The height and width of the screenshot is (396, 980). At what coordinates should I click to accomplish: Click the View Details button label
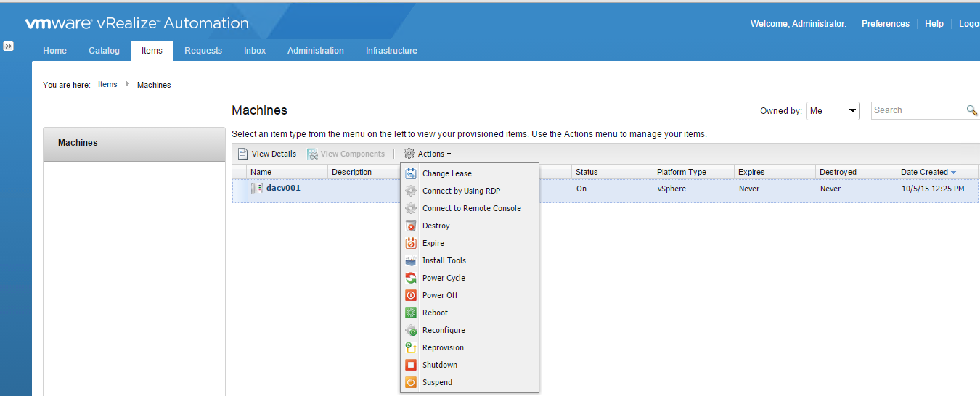click(x=274, y=154)
